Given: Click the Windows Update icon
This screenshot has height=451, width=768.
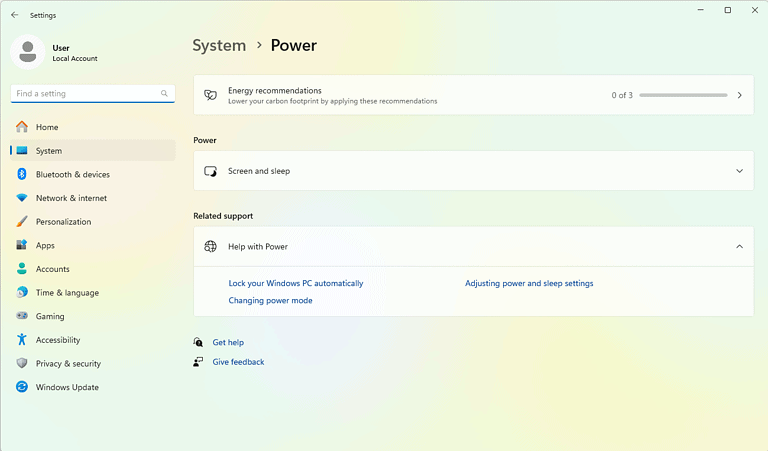Looking at the screenshot, I should [22, 387].
